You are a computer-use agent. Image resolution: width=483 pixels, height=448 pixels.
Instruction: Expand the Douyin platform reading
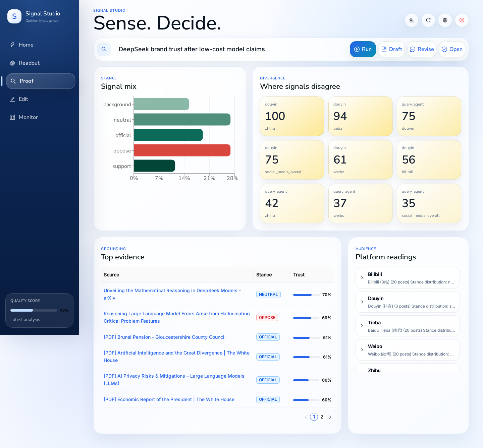tap(408, 302)
